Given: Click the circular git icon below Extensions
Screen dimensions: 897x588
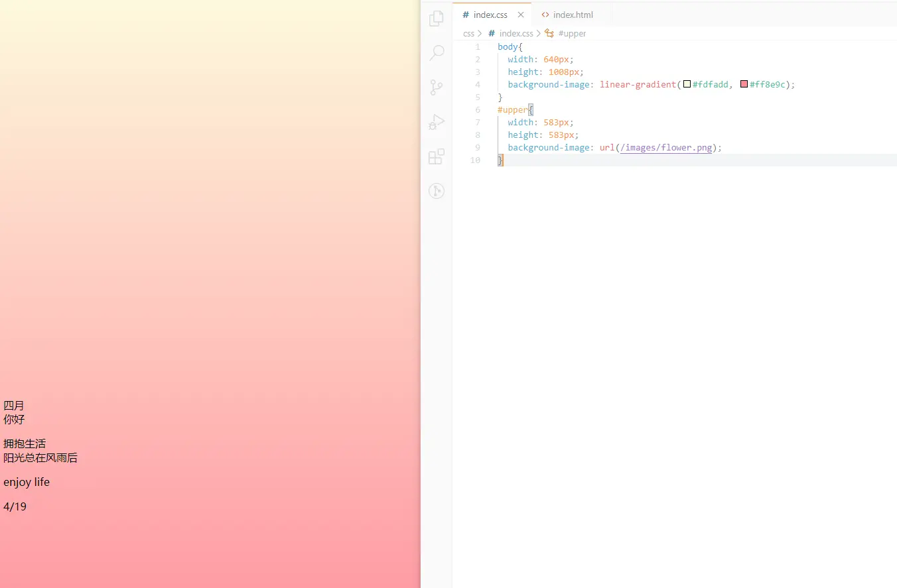Looking at the screenshot, I should tap(437, 191).
